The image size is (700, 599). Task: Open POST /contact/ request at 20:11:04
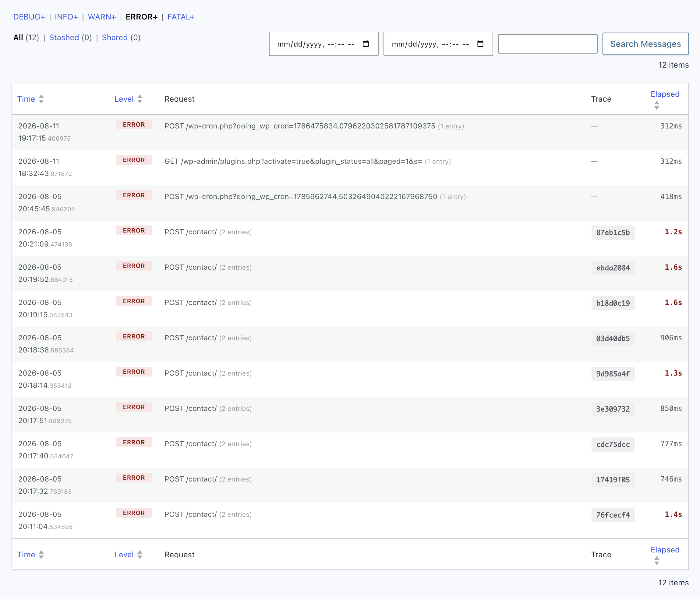[191, 514]
